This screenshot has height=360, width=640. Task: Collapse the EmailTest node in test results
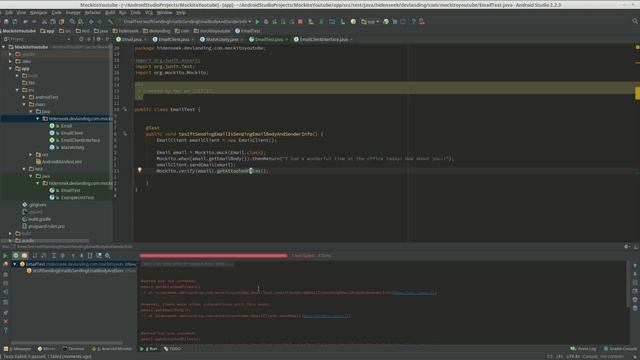15,264
